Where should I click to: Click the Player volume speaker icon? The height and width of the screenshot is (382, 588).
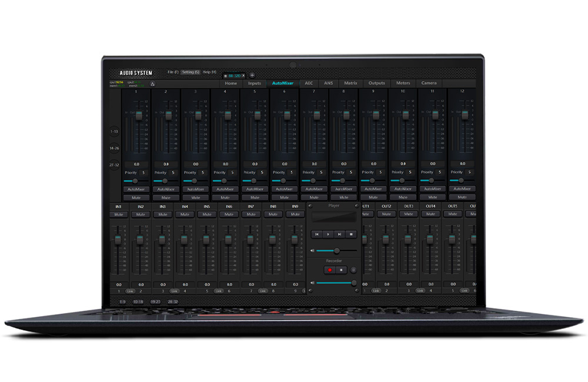click(x=313, y=251)
